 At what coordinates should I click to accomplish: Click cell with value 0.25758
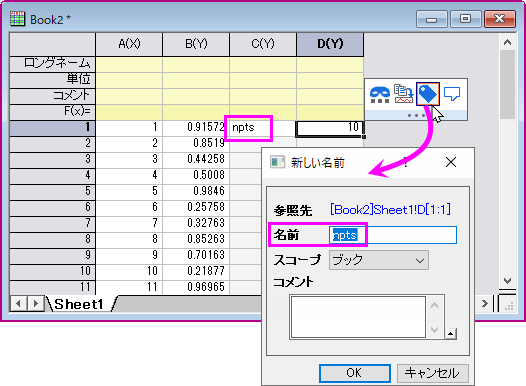pos(196,207)
